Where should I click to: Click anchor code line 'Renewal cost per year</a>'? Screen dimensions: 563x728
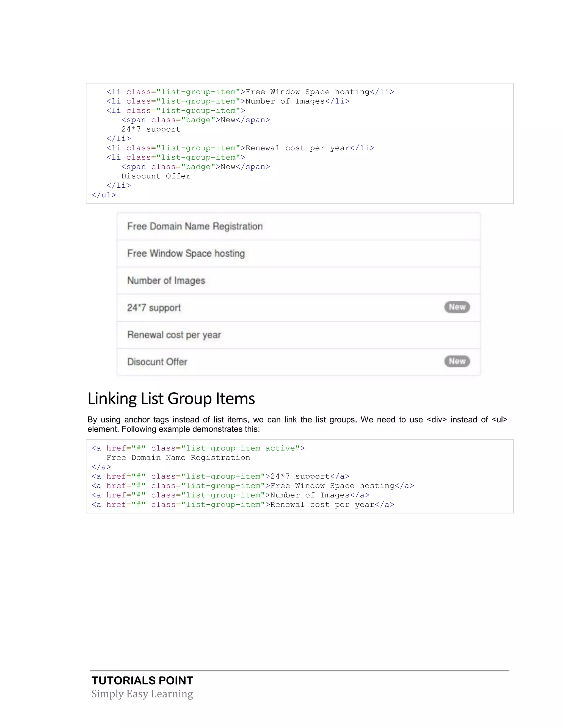point(243,505)
